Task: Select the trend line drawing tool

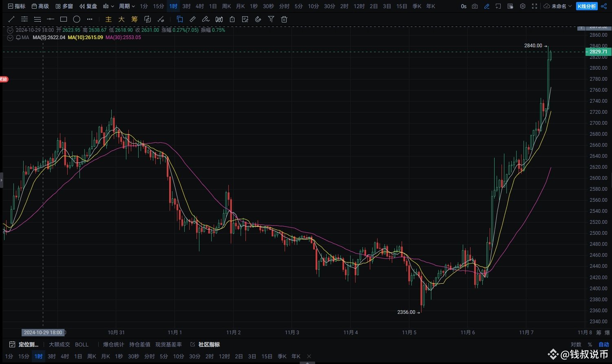Action: [11, 19]
